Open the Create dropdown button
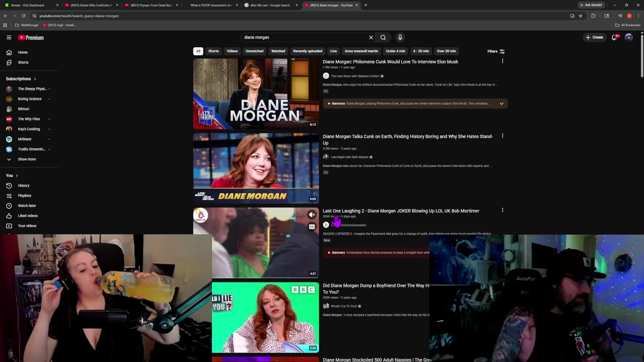Viewport: 644px width, 362px height. 594,37
